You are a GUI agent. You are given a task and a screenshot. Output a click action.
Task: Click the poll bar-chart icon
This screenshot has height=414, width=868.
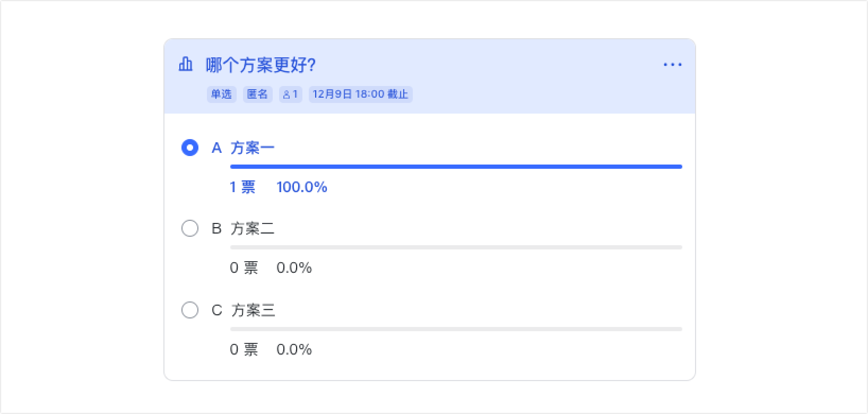pos(185,65)
